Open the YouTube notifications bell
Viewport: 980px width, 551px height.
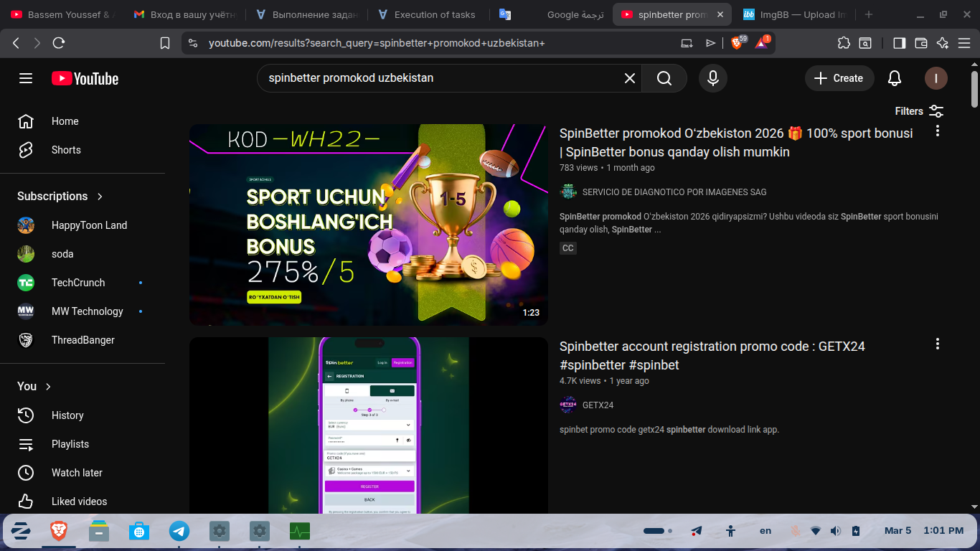(x=895, y=78)
